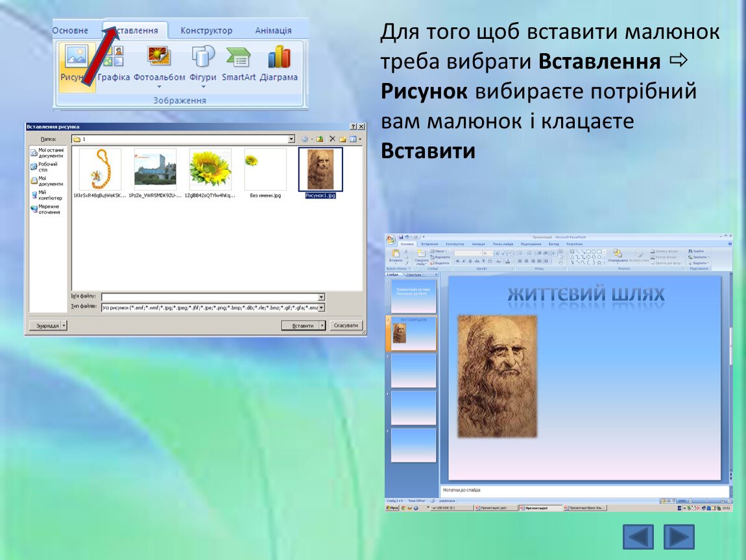
Task: Click Знайти in the Редагування group
Action: coord(696,251)
